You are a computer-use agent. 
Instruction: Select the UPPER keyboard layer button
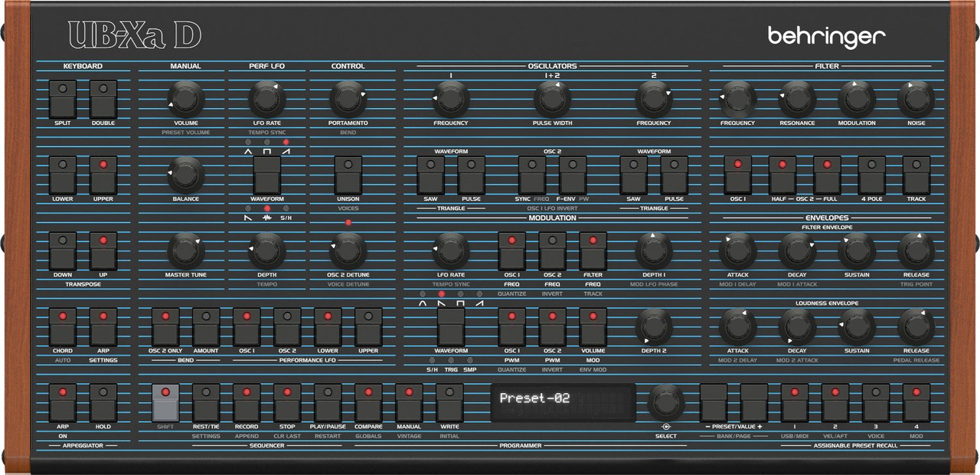(103, 175)
